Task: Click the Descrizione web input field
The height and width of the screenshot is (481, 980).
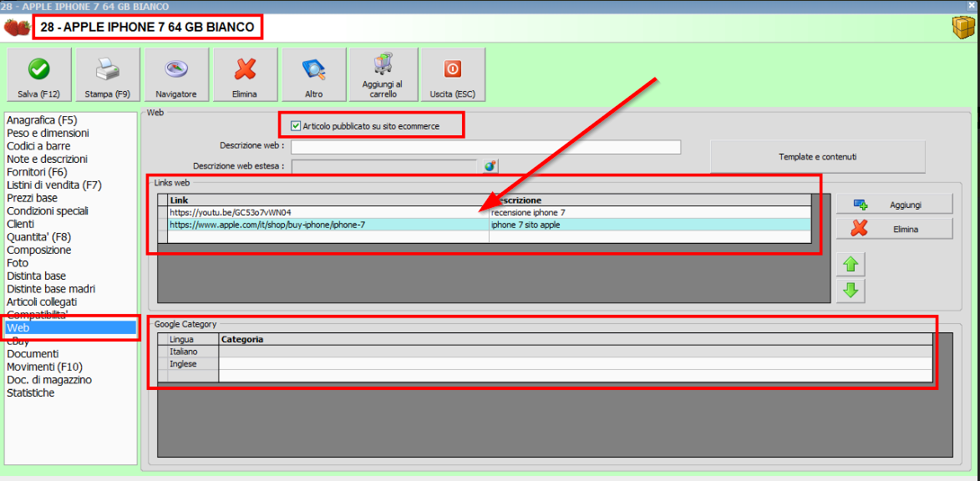Action: [485, 147]
